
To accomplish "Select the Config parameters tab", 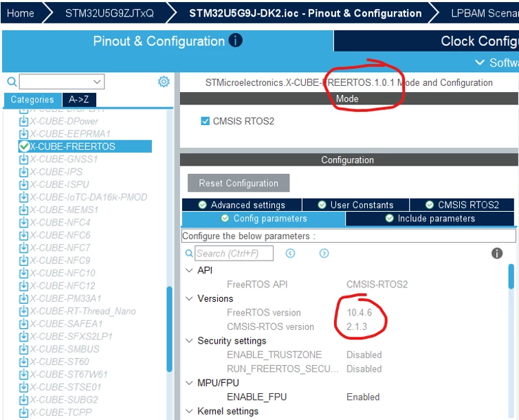I will pyautogui.click(x=263, y=219).
